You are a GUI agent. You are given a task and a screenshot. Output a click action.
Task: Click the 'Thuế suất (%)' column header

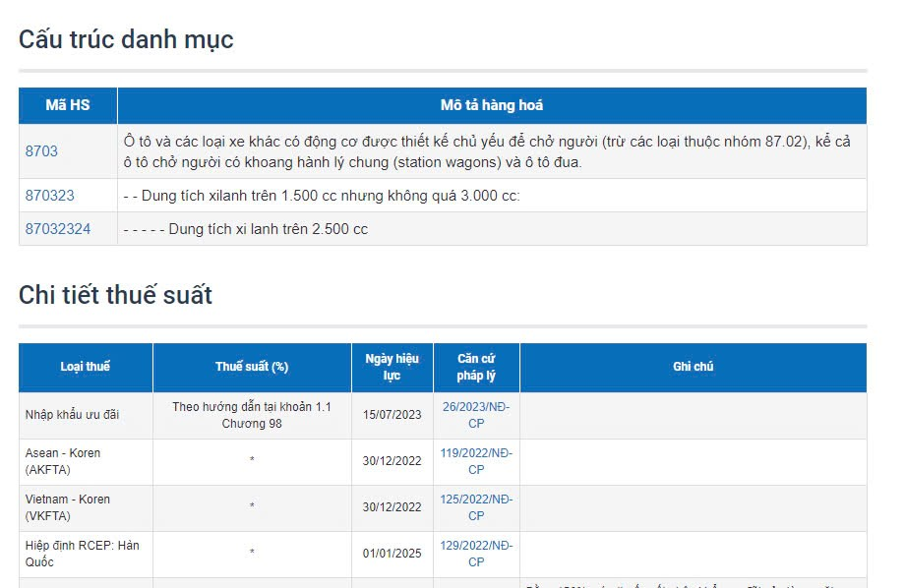pos(252,367)
